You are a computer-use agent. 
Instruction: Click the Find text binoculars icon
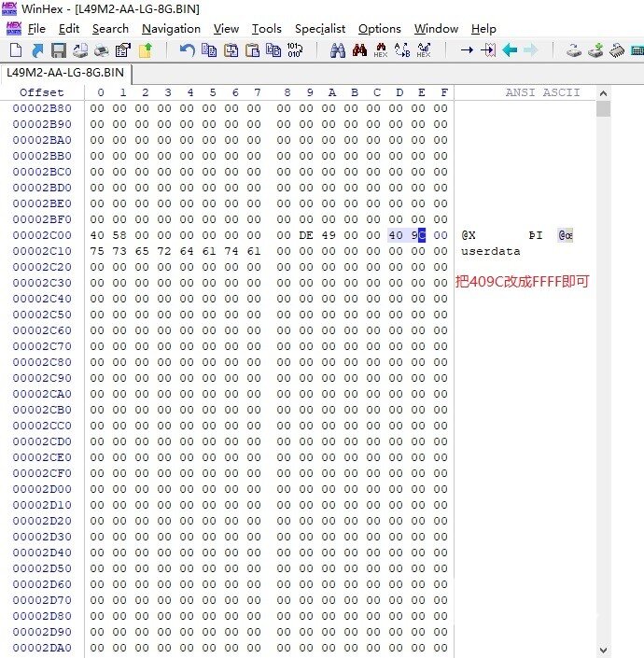(x=338, y=50)
